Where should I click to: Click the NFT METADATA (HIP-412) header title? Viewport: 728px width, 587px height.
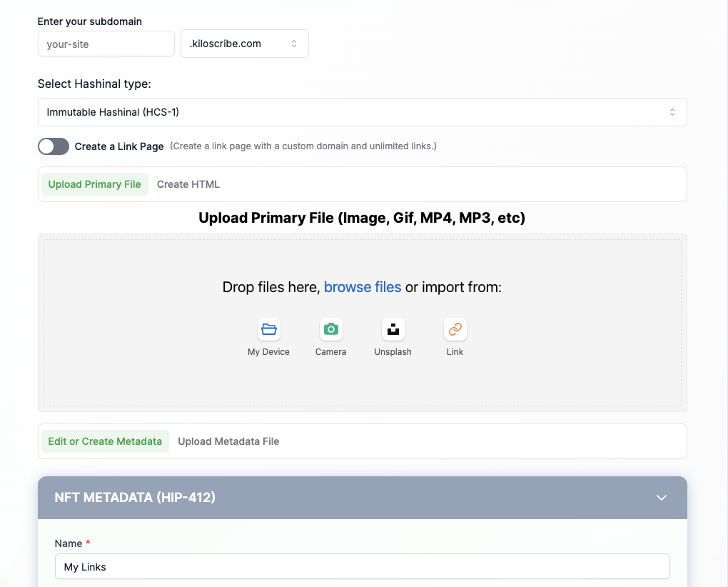tap(135, 498)
